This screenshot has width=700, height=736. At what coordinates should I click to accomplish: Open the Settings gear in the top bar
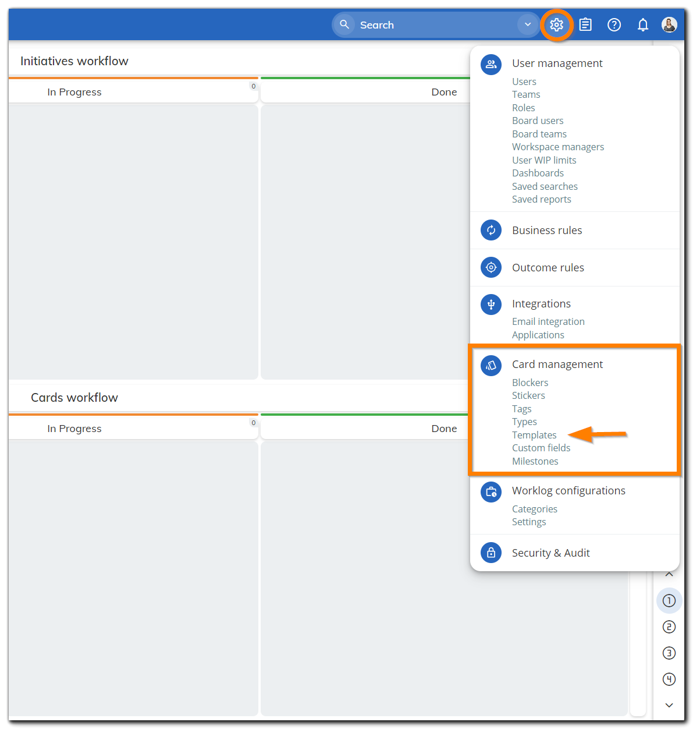[556, 24]
